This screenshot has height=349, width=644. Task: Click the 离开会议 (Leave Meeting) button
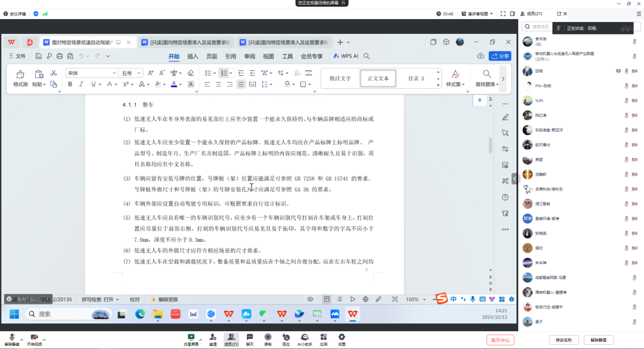pos(499,339)
